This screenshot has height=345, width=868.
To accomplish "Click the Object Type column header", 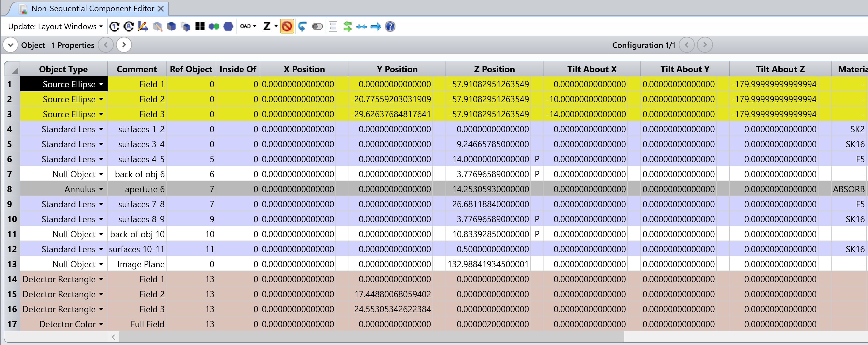I will click(64, 69).
